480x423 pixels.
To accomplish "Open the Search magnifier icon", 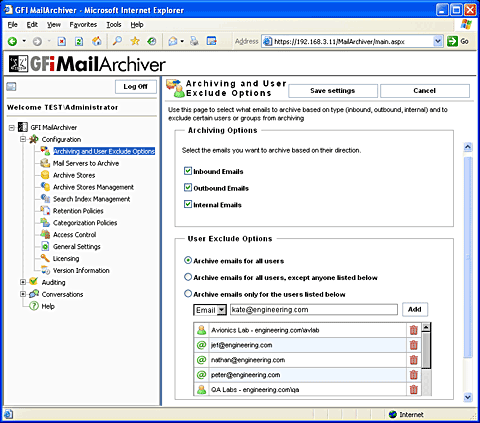I will point(117,41).
